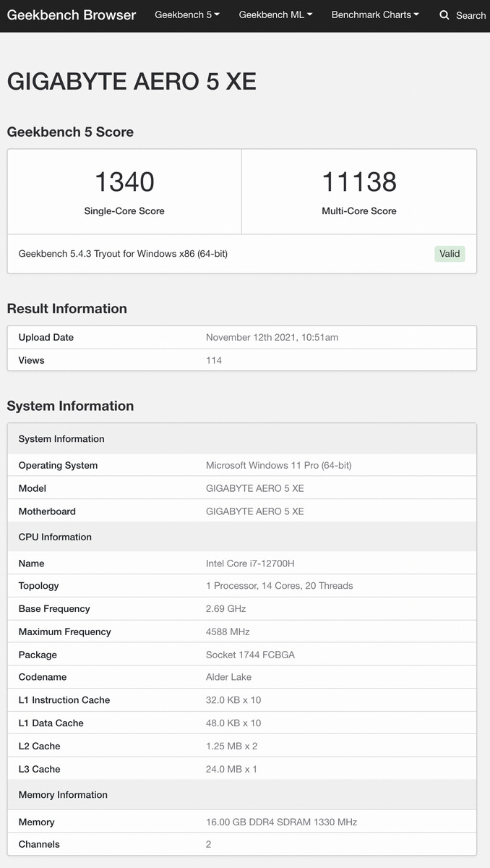Viewport: 490px width, 868px height.
Task: Click the GIGABYTE AERO 5 XE page title
Action: [132, 81]
